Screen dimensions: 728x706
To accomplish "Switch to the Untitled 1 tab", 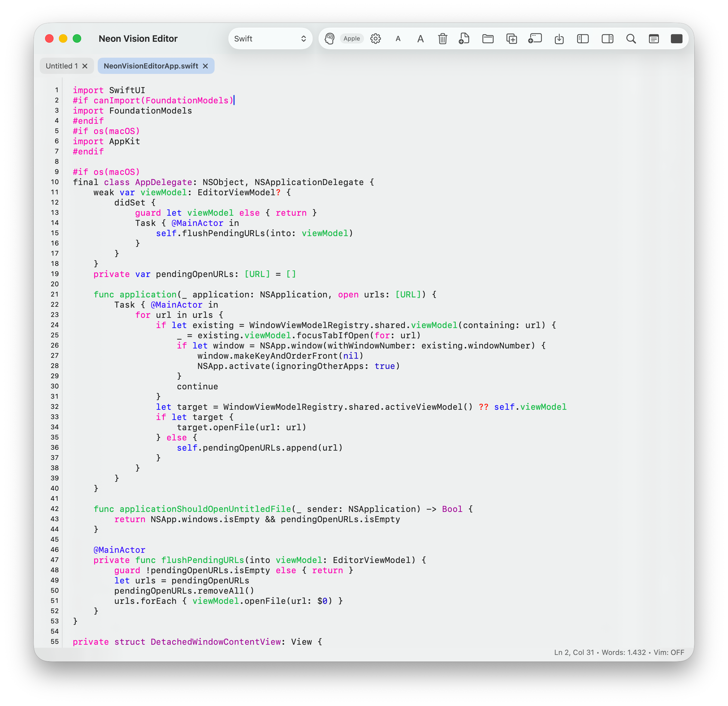I will tap(62, 66).
